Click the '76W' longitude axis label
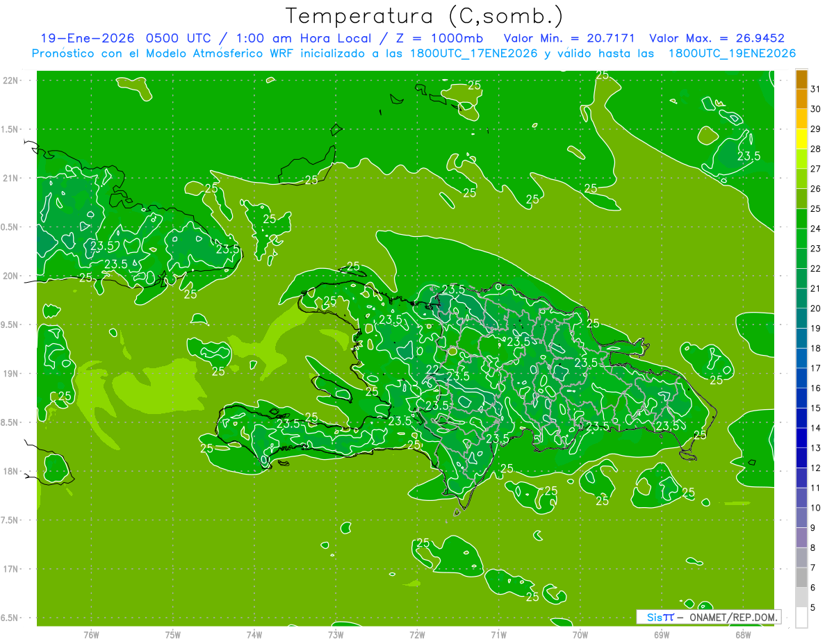This screenshot has width=834, height=644. pos(91,635)
